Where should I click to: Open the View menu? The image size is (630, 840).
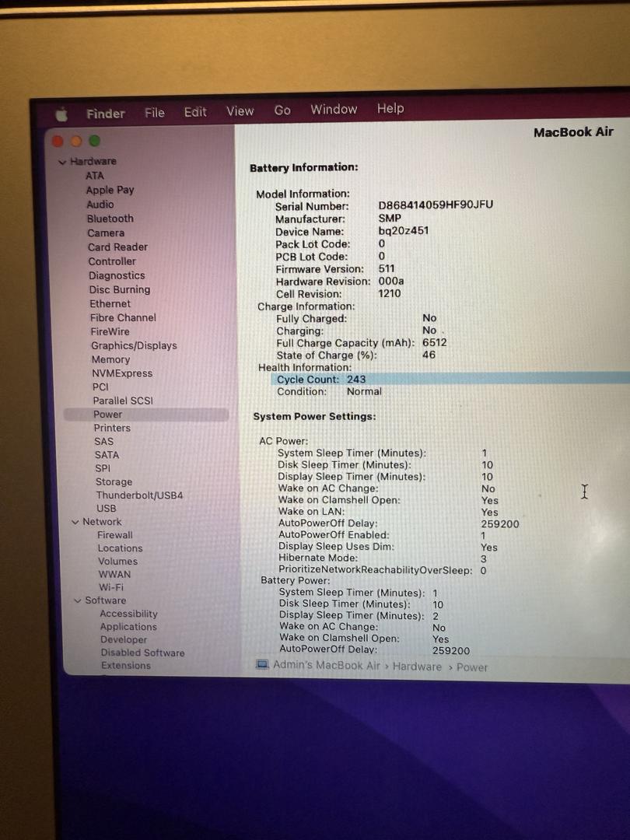[x=240, y=111]
